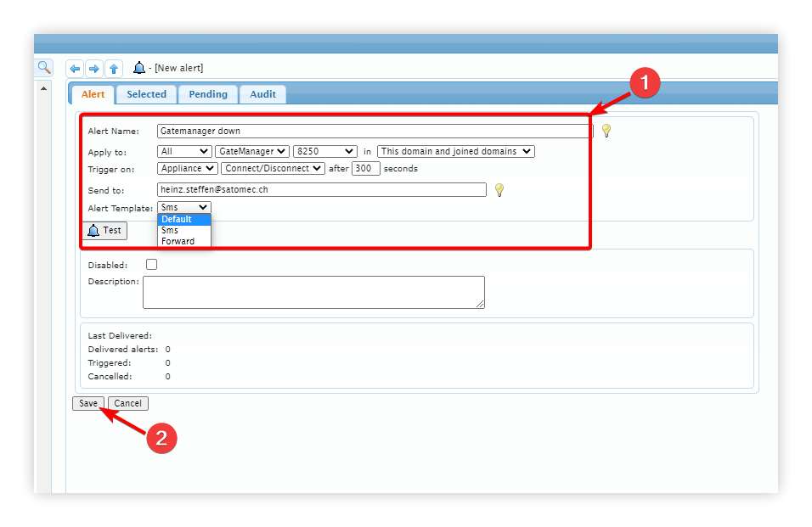Toggle the Disabled checkbox

pos(151,265)
